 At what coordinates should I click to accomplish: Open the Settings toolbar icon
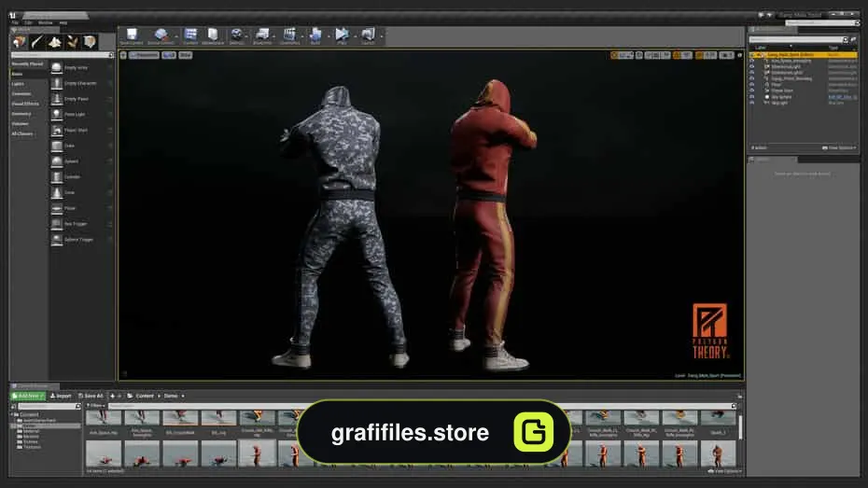(x=236, y=36)
